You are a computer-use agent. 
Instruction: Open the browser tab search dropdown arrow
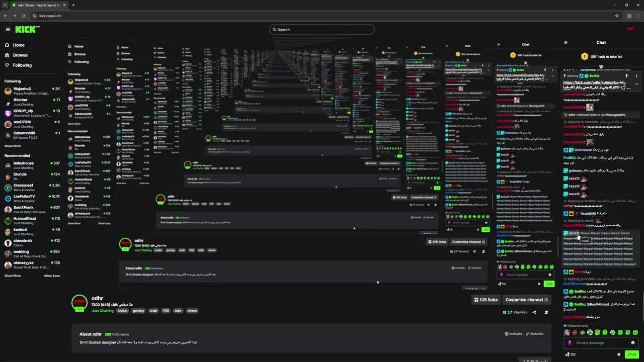(x=6, y=5)
